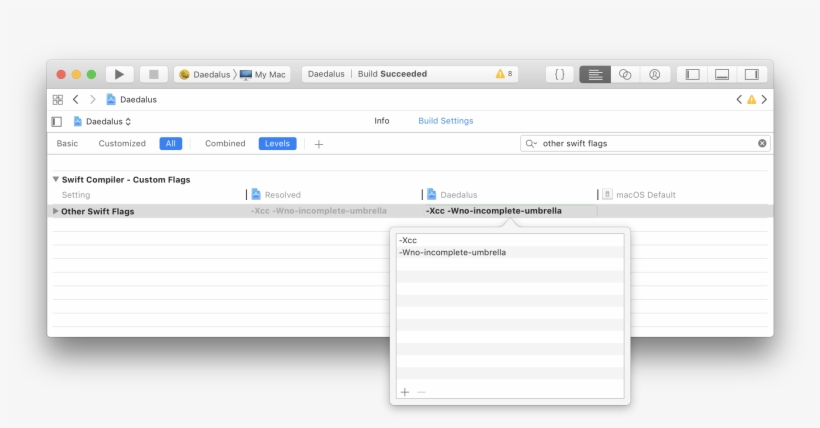
Task: Add a build setting with plus button
Action: [318, 144]
